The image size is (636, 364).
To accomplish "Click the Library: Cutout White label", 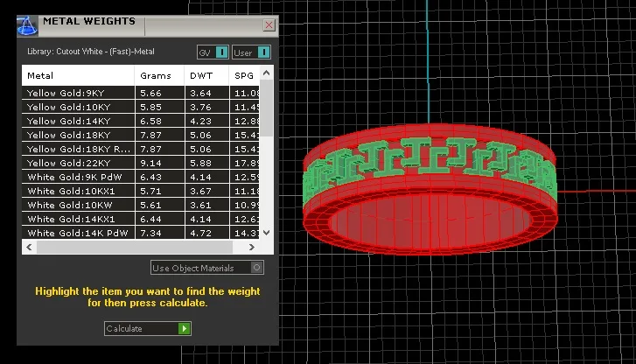I will [91, 52].
